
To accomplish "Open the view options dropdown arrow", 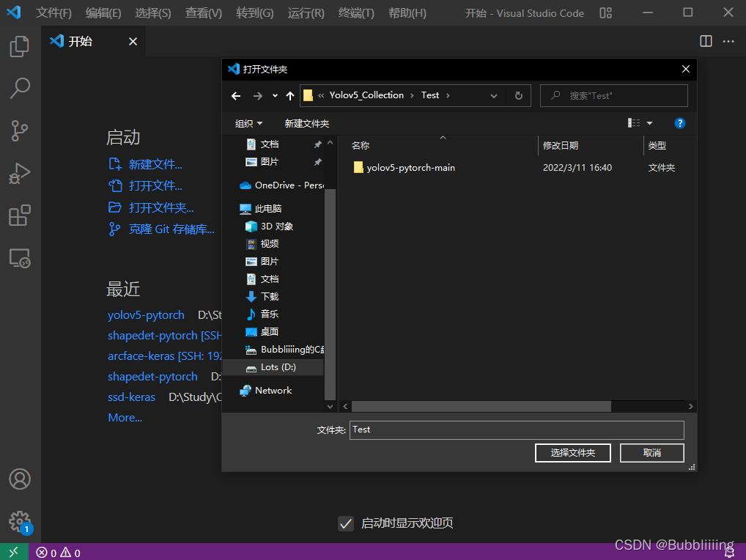I will click(649, 123).
